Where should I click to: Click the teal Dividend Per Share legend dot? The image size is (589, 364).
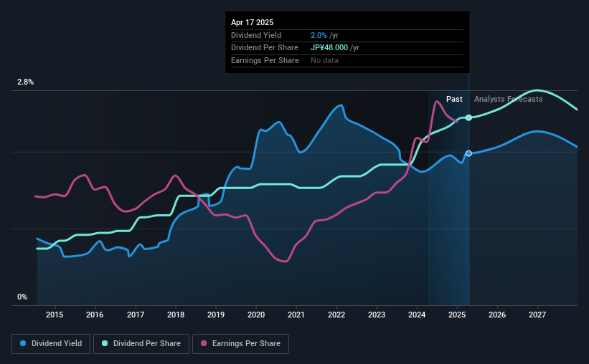[x=105, y=343]
